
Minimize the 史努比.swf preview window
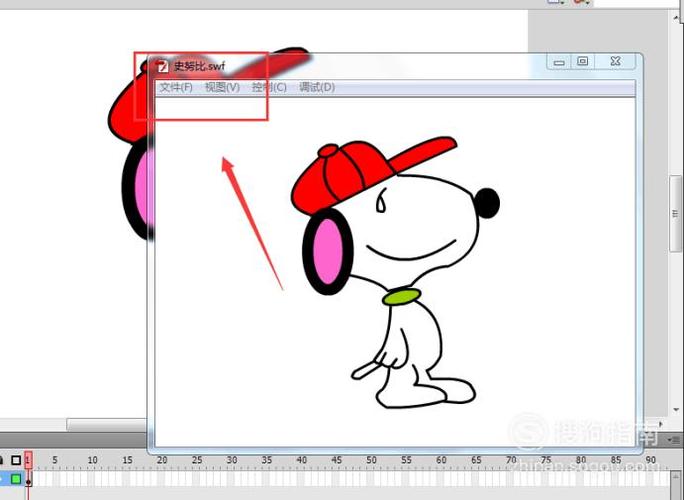(x=559, y=62)
